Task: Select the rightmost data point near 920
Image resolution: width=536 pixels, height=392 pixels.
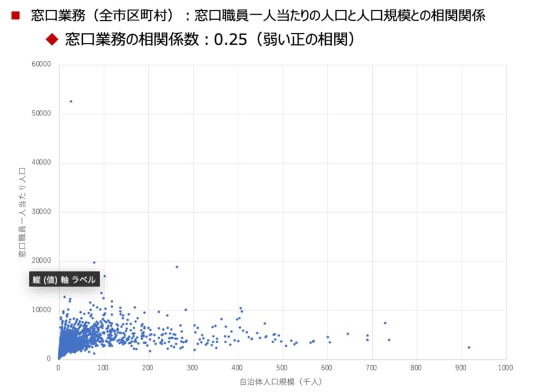Action: tap(469, 347)
